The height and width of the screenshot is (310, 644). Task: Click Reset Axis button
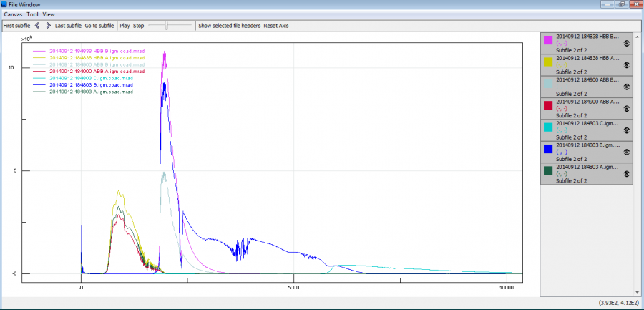[x=276, y=26]
